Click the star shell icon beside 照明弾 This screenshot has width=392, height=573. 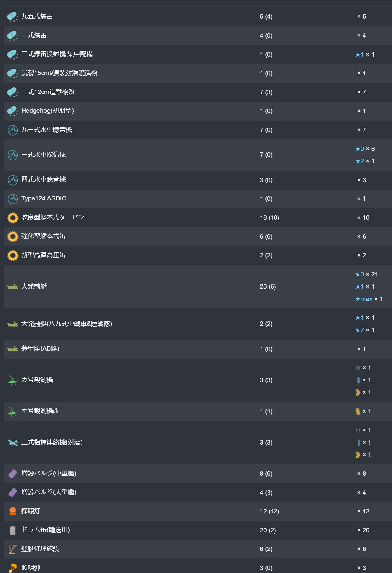click(x=12, y=568)
